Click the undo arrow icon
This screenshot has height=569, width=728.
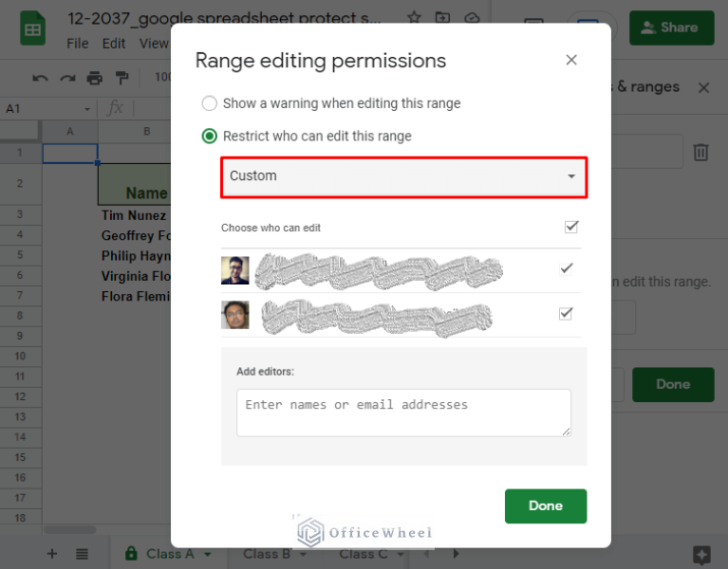[x=40, y=78]
